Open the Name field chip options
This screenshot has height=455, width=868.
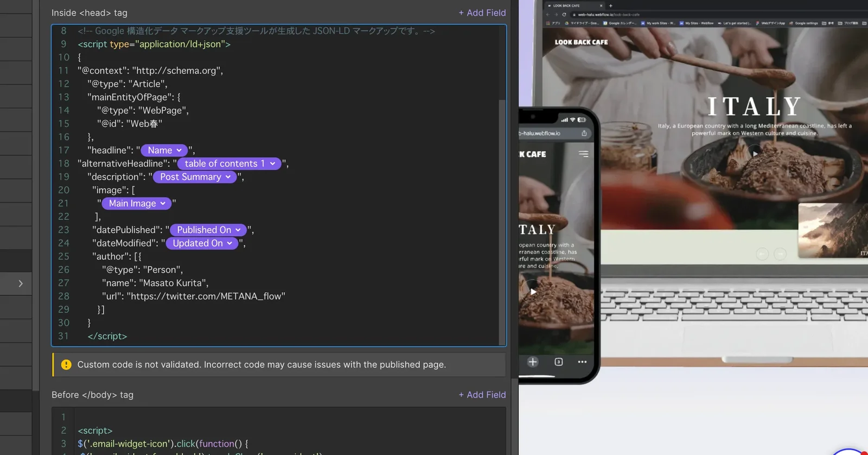[164, 150]
